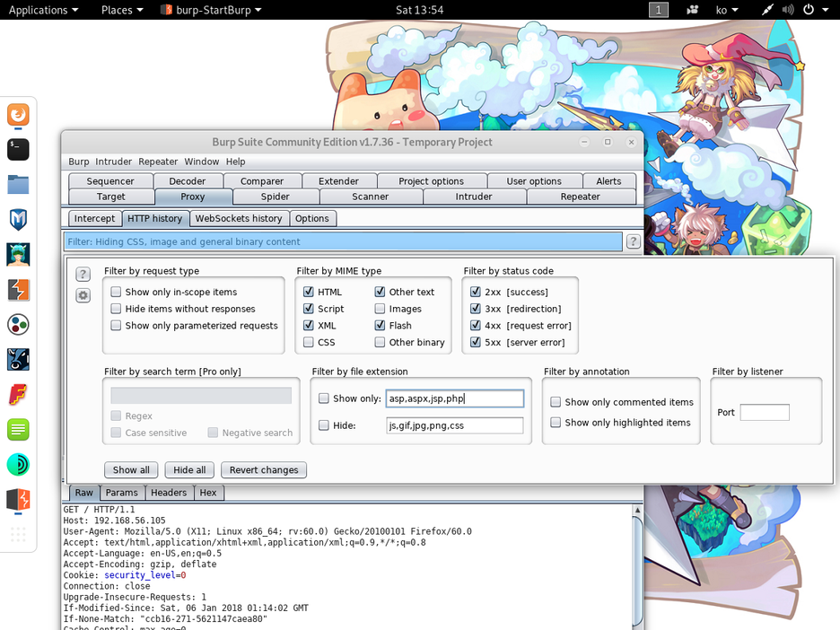Open Project options tab
The height and width of the screenshot is (630, 840).
(432, 181)
